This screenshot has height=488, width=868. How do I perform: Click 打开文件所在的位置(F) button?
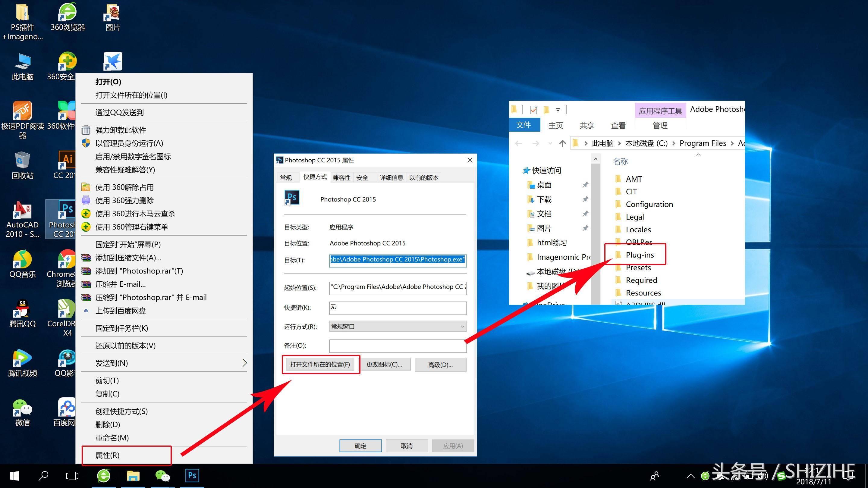[320, 364]
